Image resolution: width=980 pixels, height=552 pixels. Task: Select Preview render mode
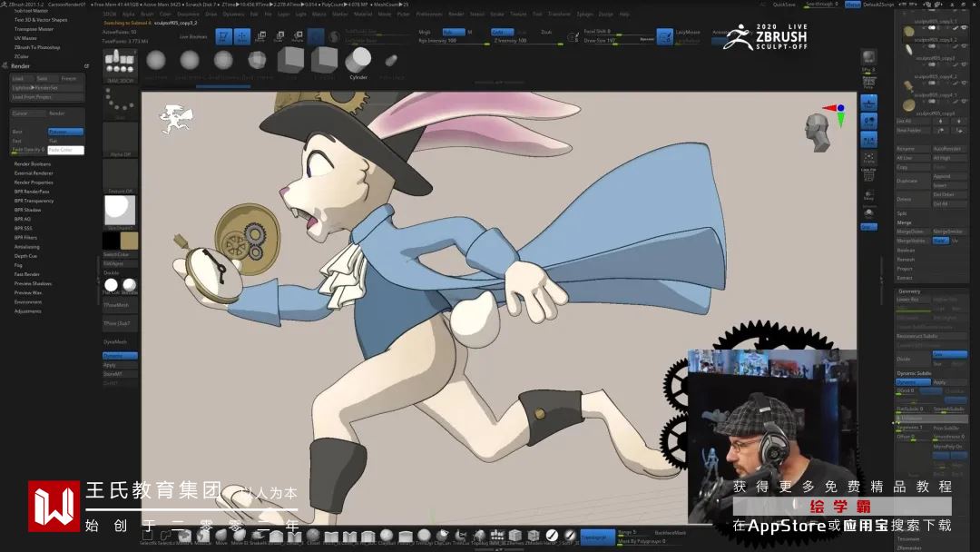click(x=65, y=132)
